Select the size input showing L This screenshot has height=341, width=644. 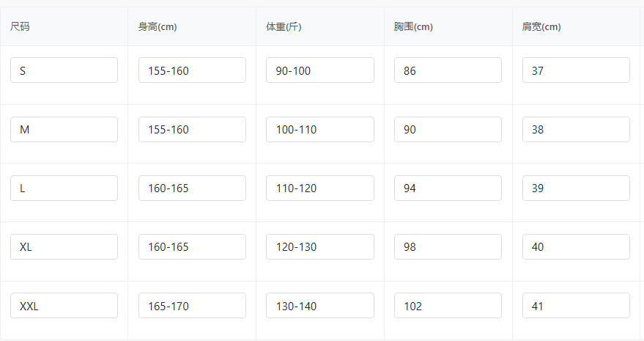point(64,188)
